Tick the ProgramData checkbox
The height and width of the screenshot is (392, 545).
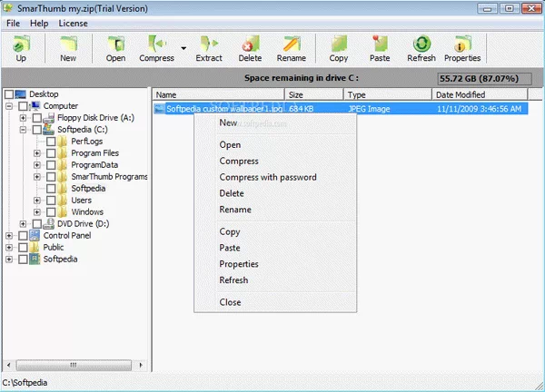click(x=51, y=165)
